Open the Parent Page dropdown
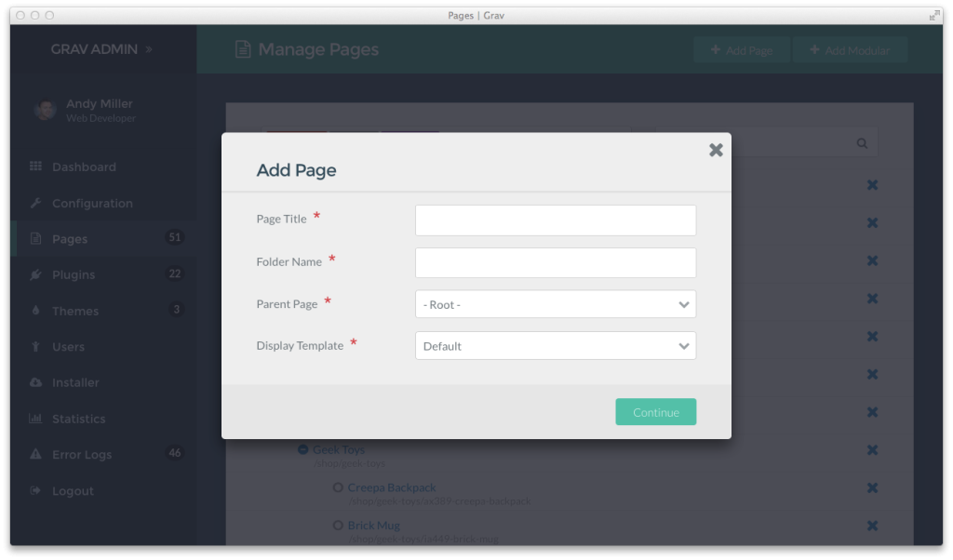This screenshot has height=560, width=953. (x=556, y=303)
